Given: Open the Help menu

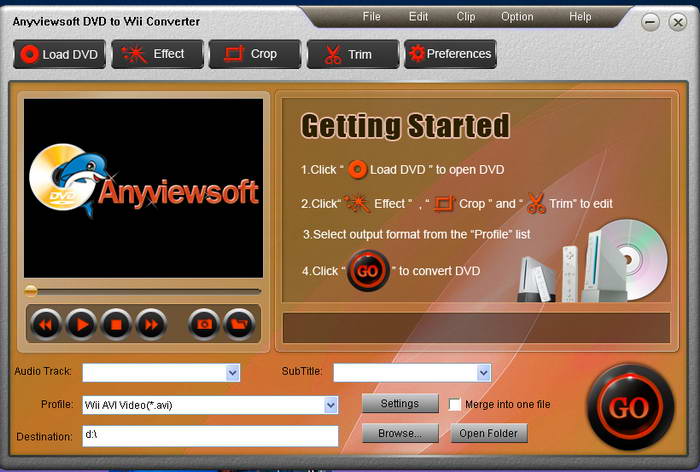Looking at the screenshot, I should click(580, 17).
